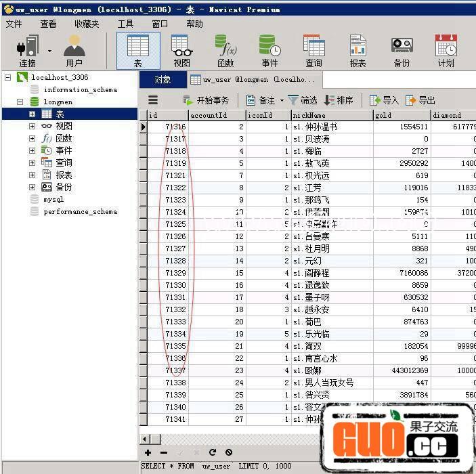The image size is (476, 474).
Task: Click the add record plus button
Action: pos(148,452)
